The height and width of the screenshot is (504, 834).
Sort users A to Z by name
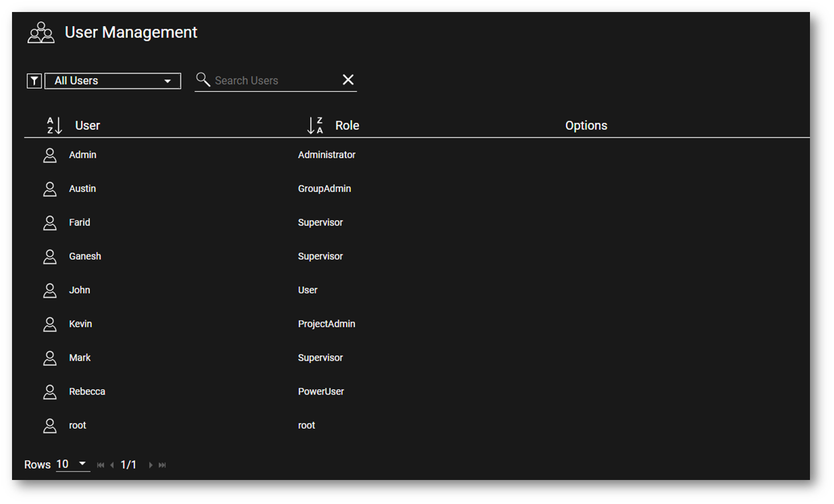(x=54, y=125)
